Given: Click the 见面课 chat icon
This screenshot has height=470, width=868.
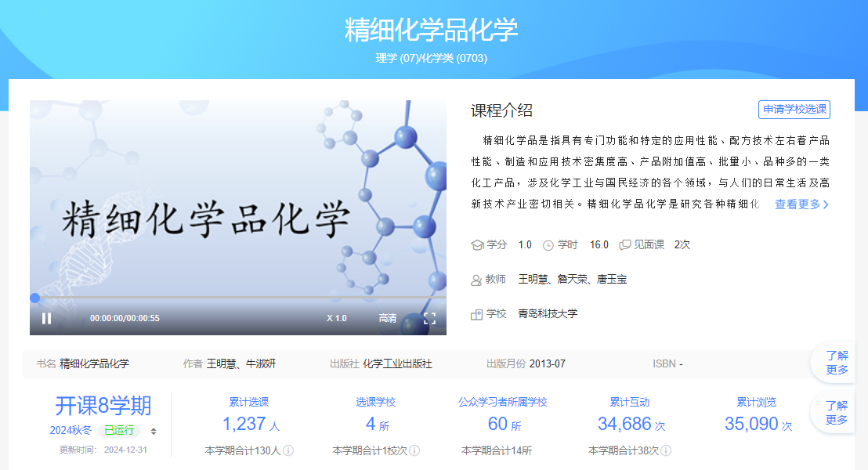Looking at the screenshot, I should click(x=625, y=245).
